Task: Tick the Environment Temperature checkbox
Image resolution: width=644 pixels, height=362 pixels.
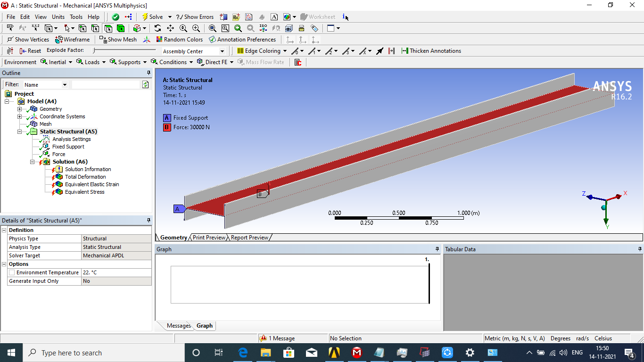Action: click(x=12, y=272)
